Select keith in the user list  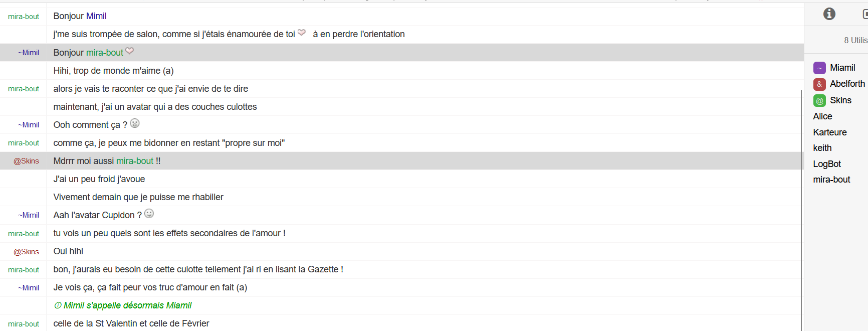822,148
